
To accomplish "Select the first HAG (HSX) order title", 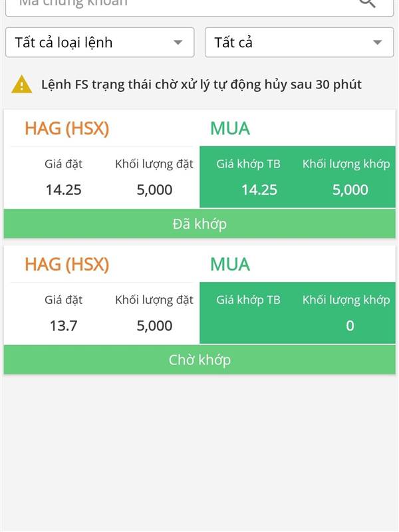I will coord(67,128).
